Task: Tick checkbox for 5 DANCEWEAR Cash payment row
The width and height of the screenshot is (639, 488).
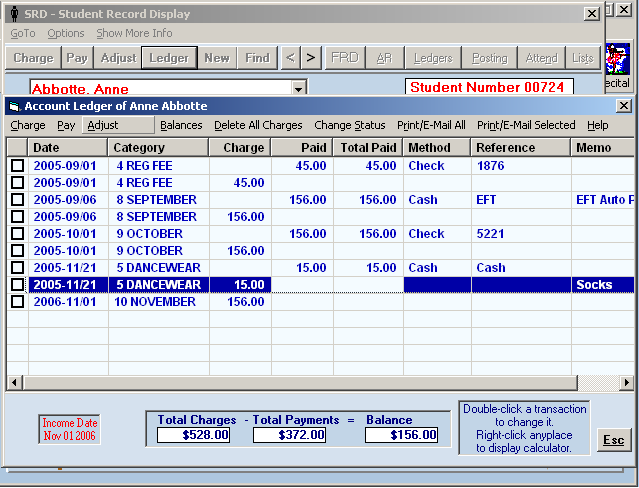Action: [18, 267]
